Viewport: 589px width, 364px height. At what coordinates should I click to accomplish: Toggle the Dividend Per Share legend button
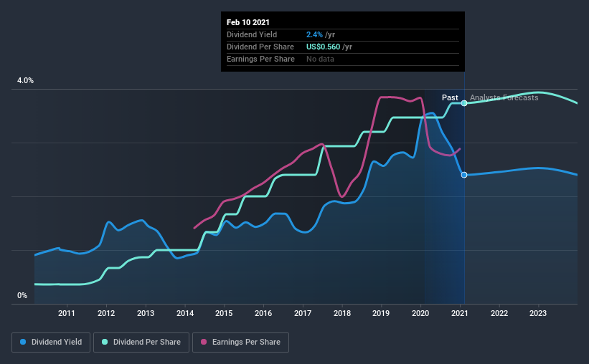141,343
